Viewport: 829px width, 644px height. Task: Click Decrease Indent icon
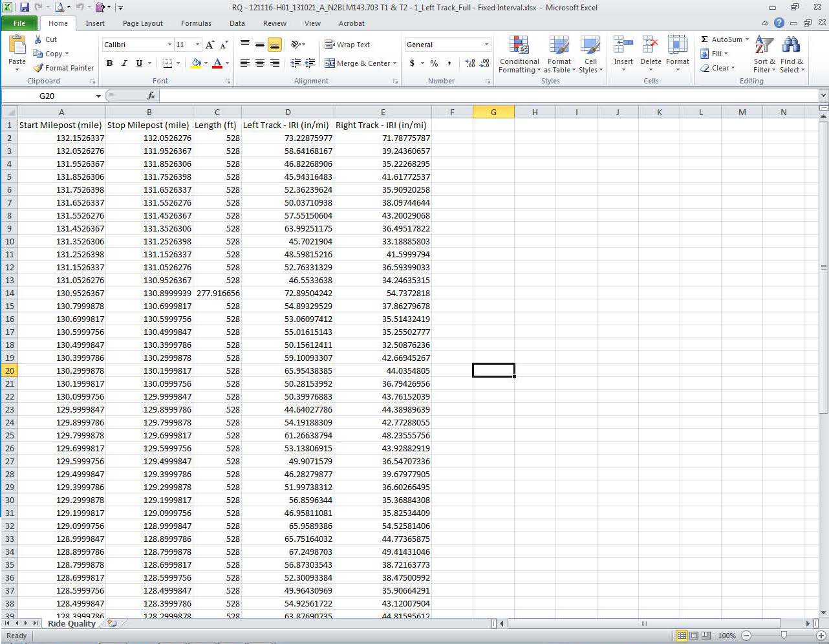pos(296,63)
